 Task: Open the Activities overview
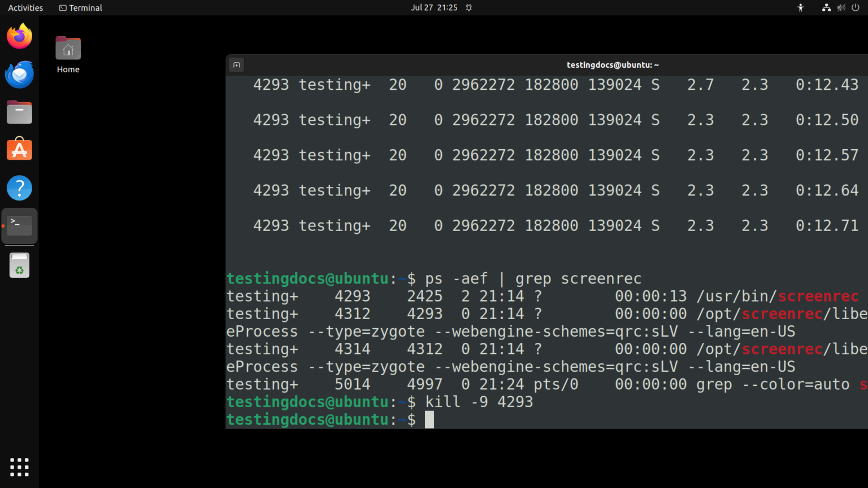(x=25, y=7)
